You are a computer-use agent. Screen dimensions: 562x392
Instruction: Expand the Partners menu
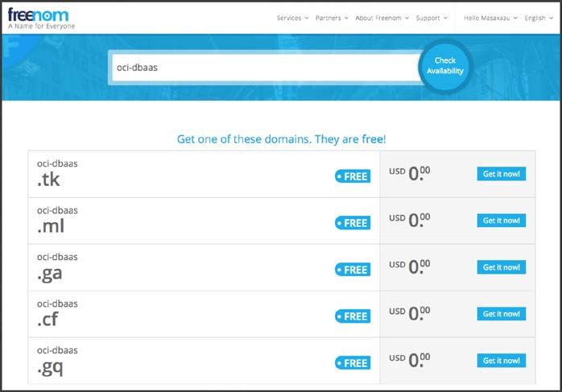coord(332,18)
